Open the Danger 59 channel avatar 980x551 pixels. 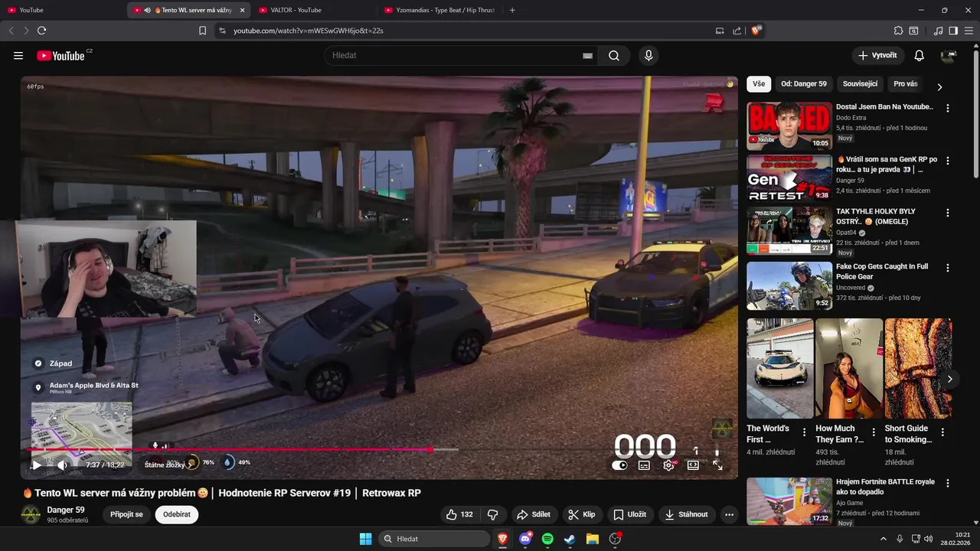[31, 514]
